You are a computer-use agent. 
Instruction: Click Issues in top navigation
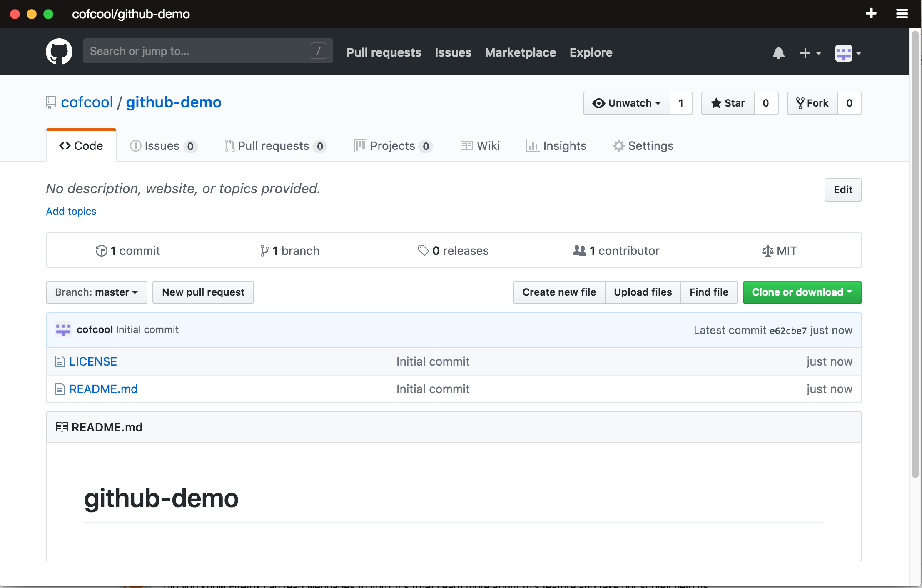click(x=453, y=52)
